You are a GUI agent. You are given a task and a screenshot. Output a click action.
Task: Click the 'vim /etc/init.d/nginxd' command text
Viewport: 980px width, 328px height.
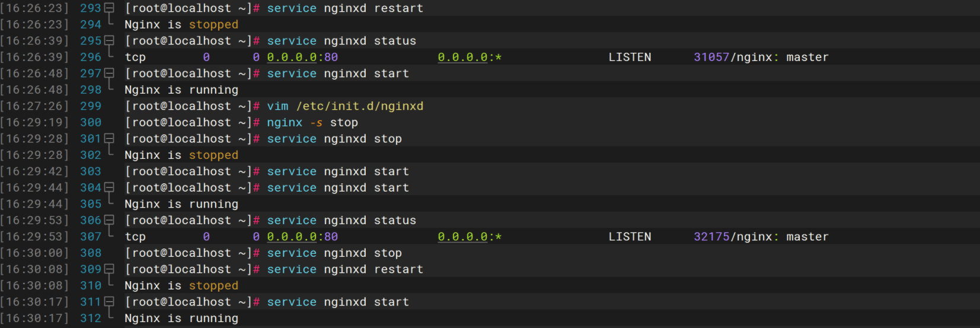(x=345, y=106)
